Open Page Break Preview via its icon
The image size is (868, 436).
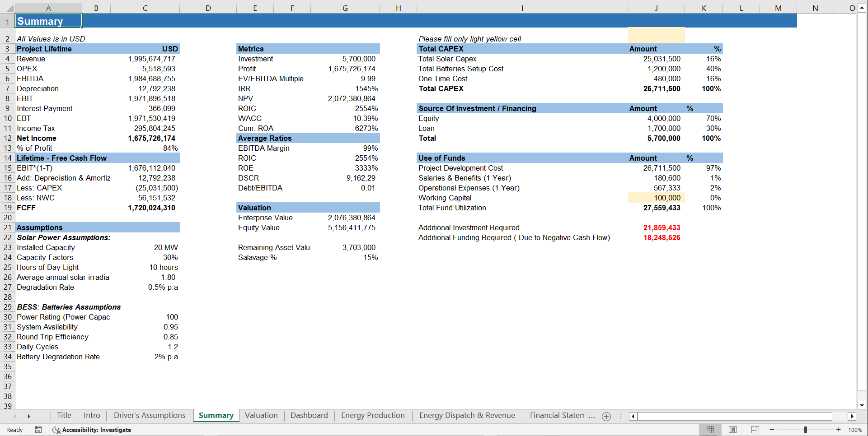tap(755, 430)
